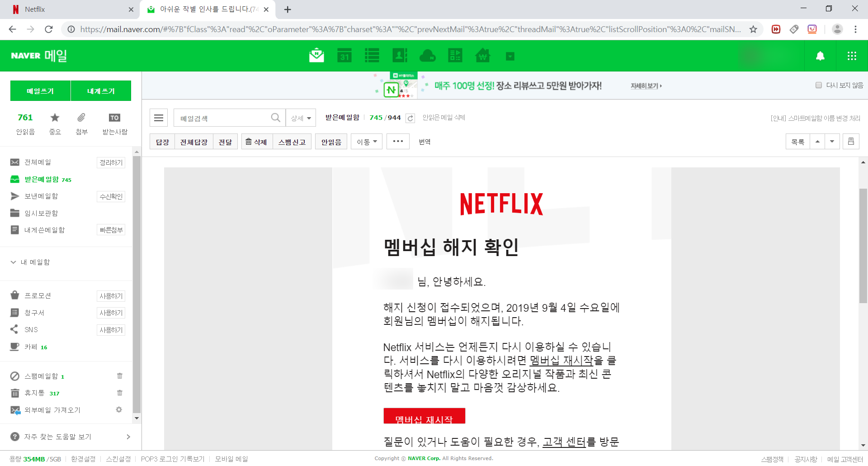
Task: Open the more actions ellipsis menu
Action: [x=398, y=142]
